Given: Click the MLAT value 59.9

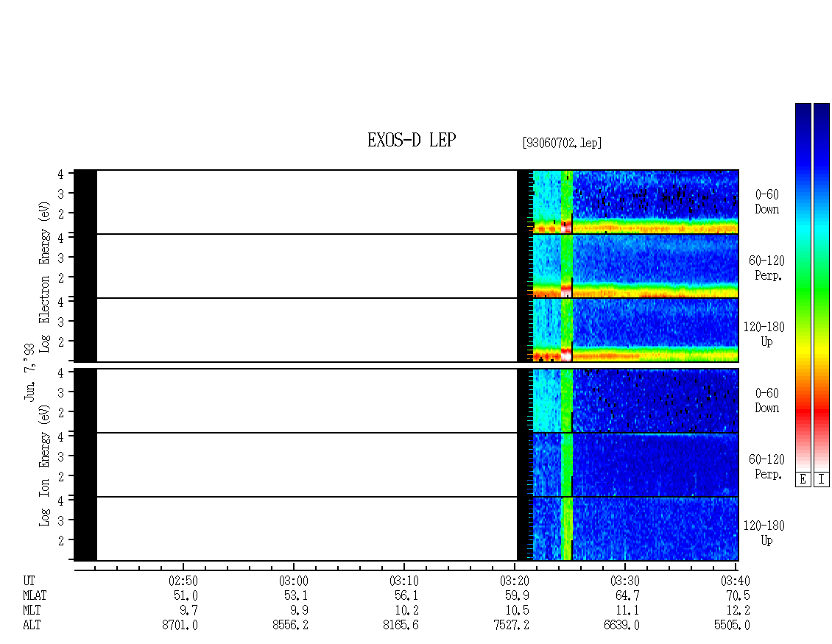Looking at the screenshot, I should (x=516, y=595).
